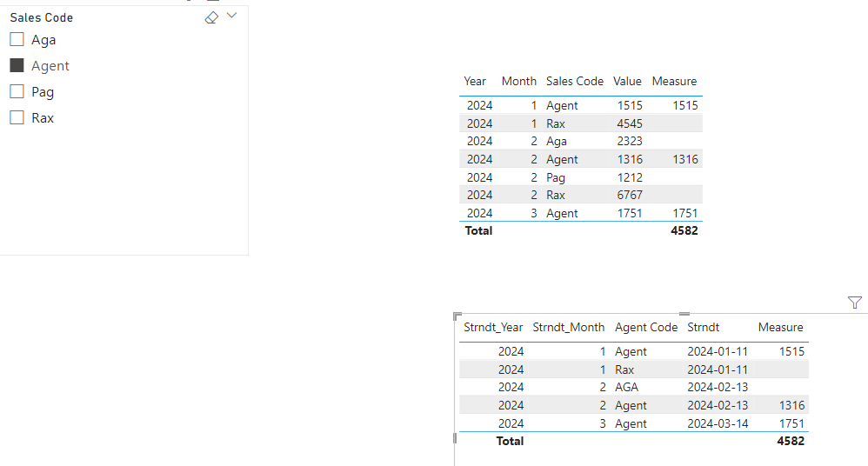Select the lower table Measure value 1316
868x466 pixels.
pyautogui.click(x=791, y=406)
